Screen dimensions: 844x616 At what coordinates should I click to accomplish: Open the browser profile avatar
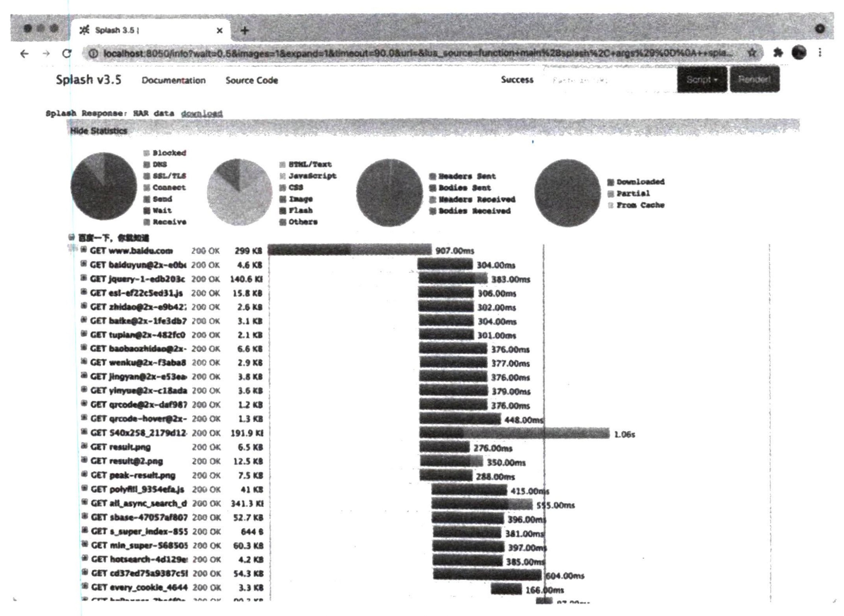coord(798,52)
